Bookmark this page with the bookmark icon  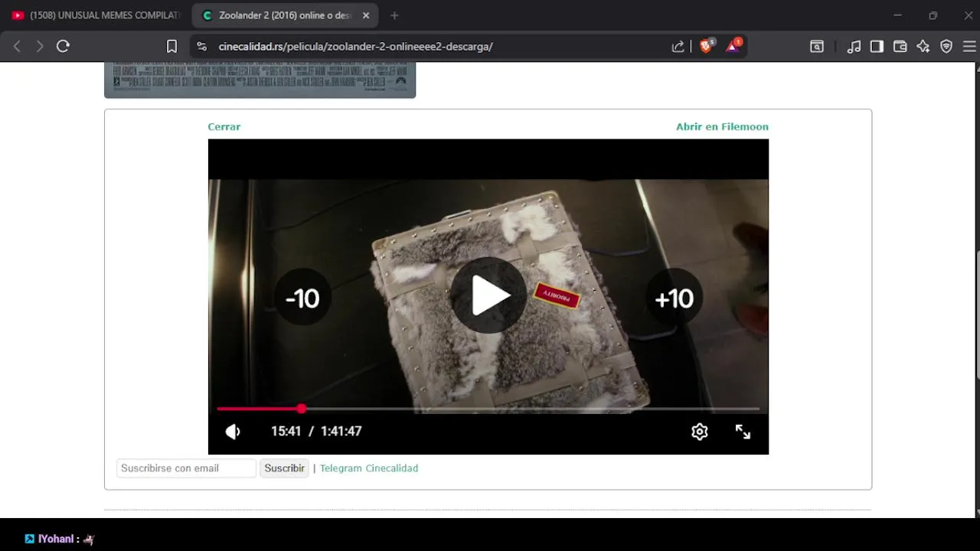[171, 46]
